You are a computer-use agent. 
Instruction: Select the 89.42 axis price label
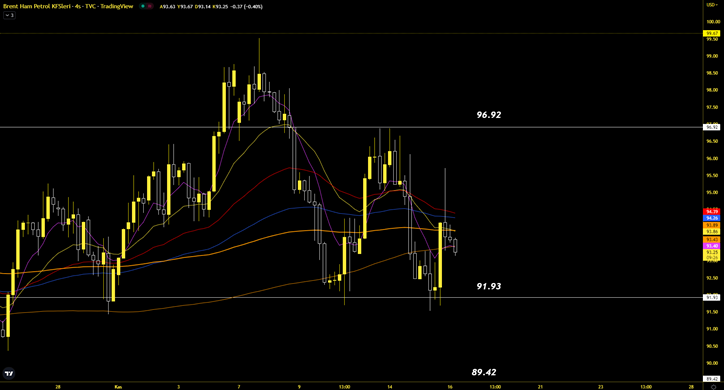click(712, 379)
